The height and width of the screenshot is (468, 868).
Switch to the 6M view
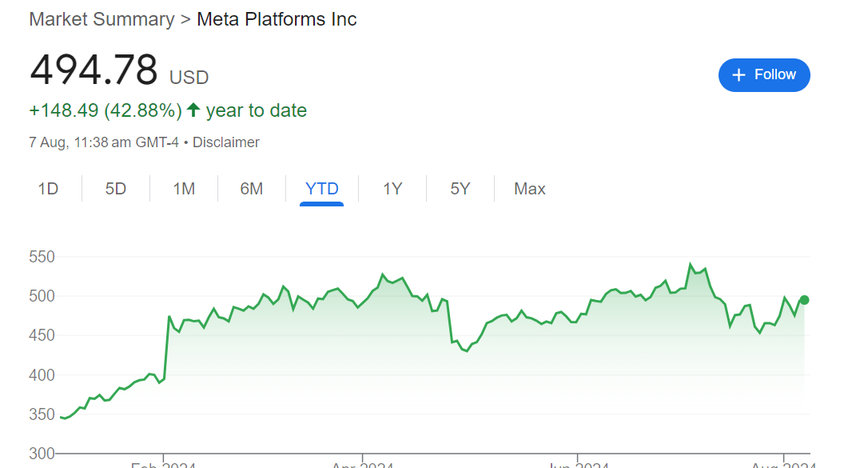click(x=251, y=189)
